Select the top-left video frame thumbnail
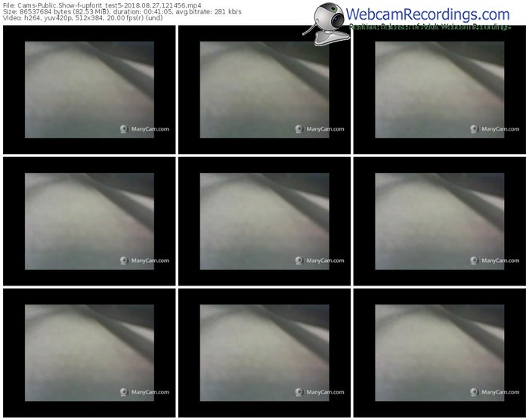This screenshot has width=529, height=420. 89,89
